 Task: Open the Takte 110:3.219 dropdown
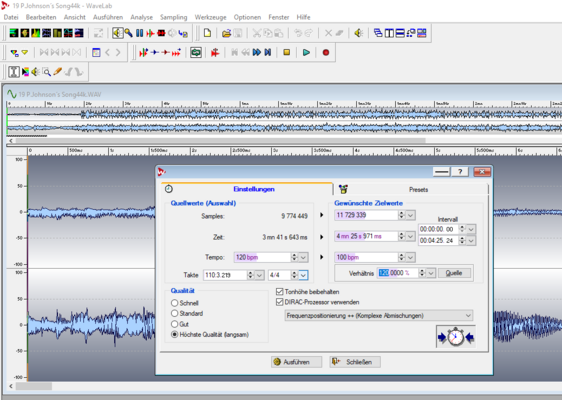click(259, 275)
